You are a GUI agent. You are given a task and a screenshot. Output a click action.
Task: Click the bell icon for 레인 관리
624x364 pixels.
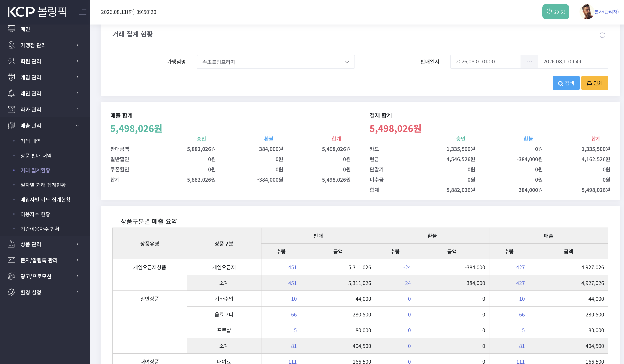11,93
